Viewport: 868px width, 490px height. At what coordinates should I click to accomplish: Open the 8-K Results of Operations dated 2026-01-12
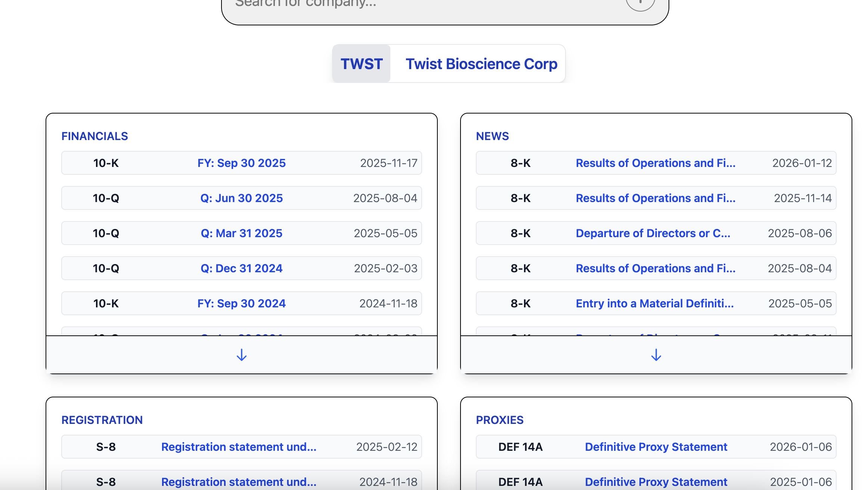(655, 163)
